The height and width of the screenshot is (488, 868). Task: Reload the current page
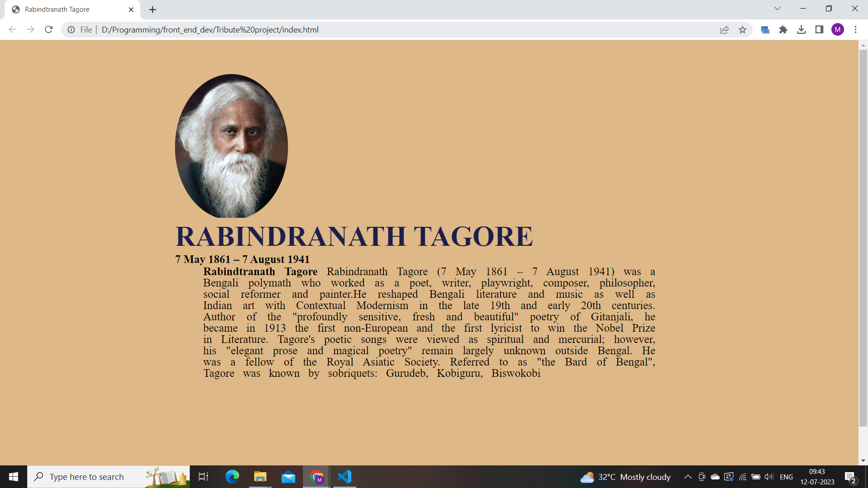[x=49, y=30]
